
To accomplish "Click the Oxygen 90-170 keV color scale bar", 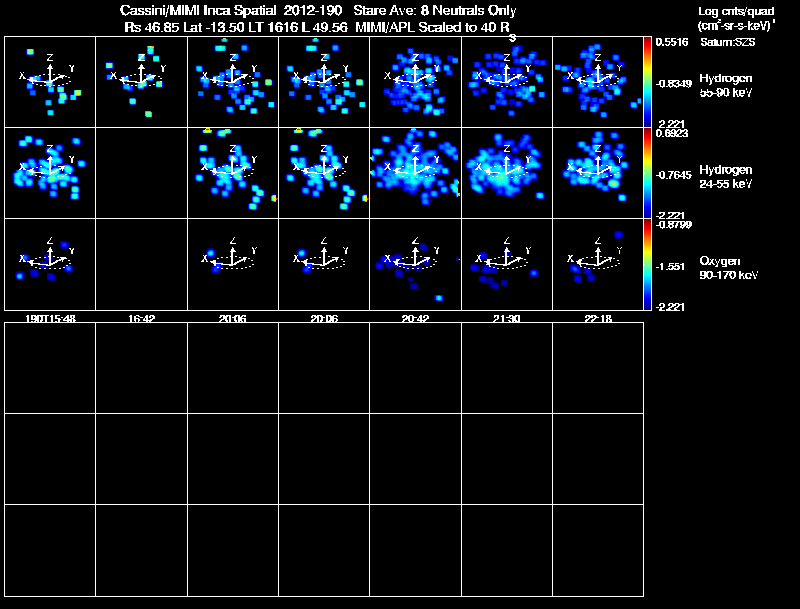I will coord(647,264).
